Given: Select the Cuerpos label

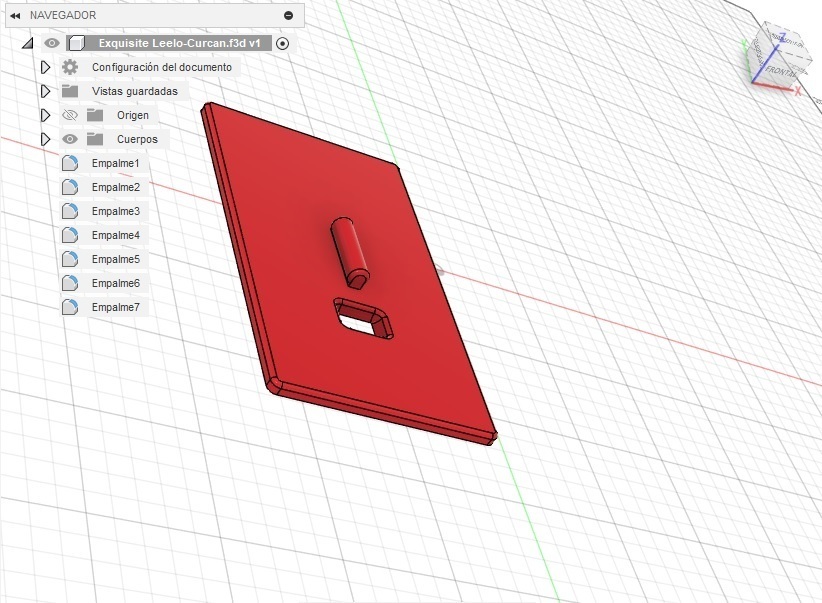Looking at the screenshot, I should coord(137,139).
